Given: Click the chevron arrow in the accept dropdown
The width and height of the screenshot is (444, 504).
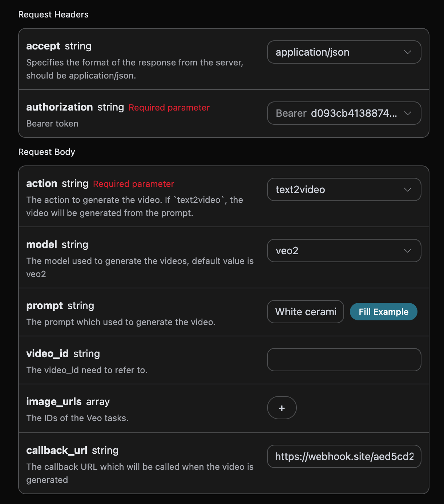Looking at the screenshot, I should tap(407, 52).
